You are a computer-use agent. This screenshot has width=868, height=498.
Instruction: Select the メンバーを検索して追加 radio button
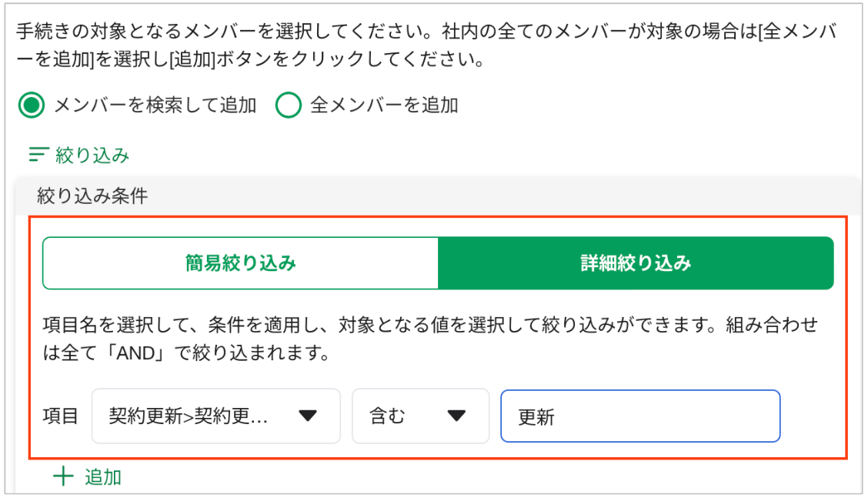tap(31, 105)
